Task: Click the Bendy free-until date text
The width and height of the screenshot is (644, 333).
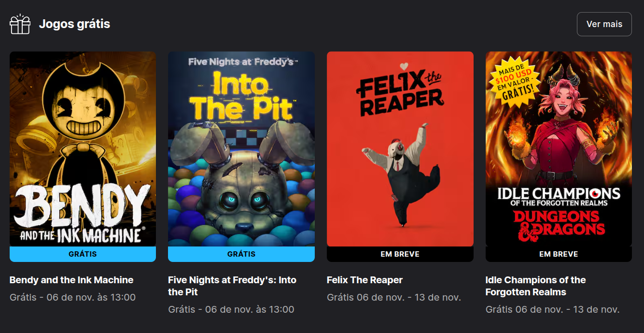Action: coord(72,297)
